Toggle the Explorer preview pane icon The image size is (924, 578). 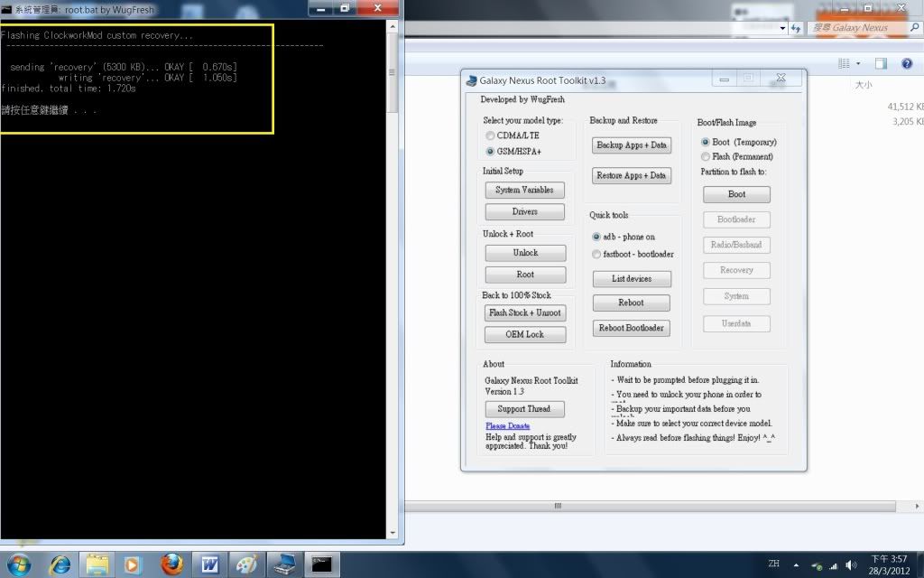881,64
